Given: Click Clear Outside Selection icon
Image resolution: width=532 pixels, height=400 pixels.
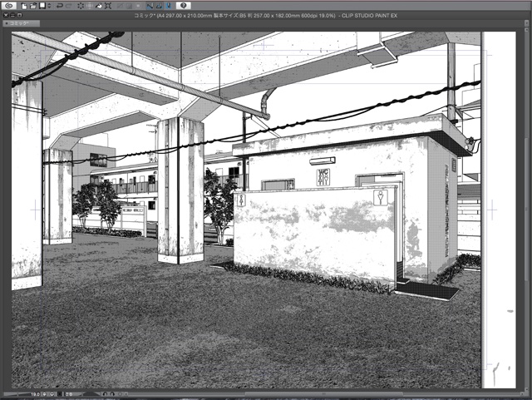Looking at the screenshot, I should pos(90,6).
